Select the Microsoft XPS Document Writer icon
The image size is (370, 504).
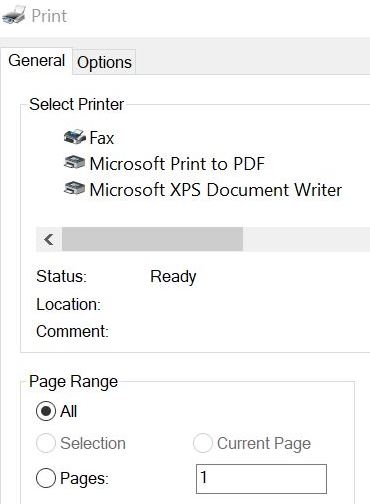pyautogui.click(x=74, y=189)
